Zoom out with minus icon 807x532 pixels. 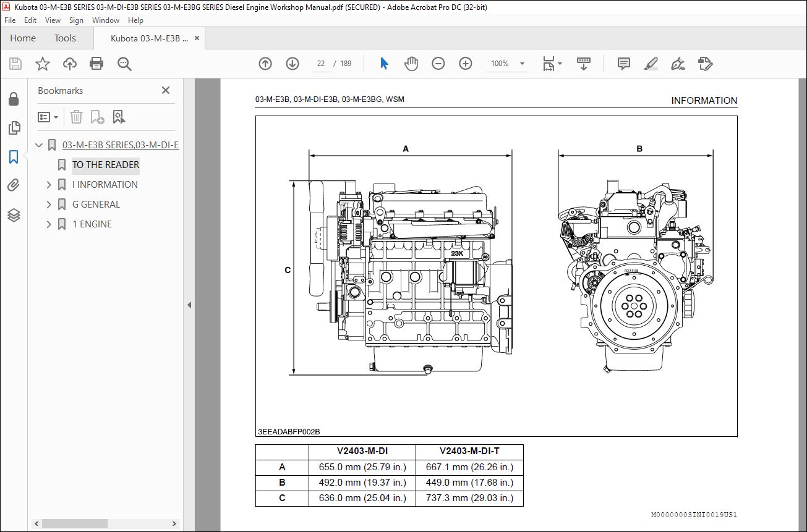click(438, 64)
